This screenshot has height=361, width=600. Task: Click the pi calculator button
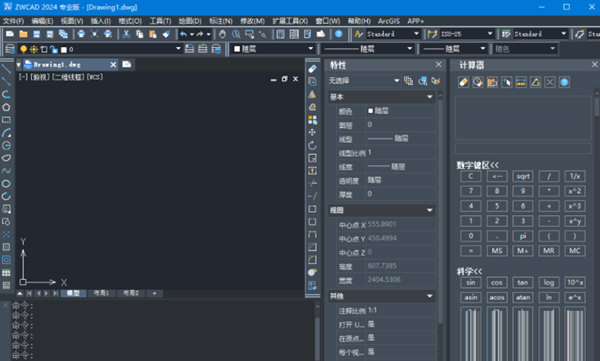pos(523,236)
